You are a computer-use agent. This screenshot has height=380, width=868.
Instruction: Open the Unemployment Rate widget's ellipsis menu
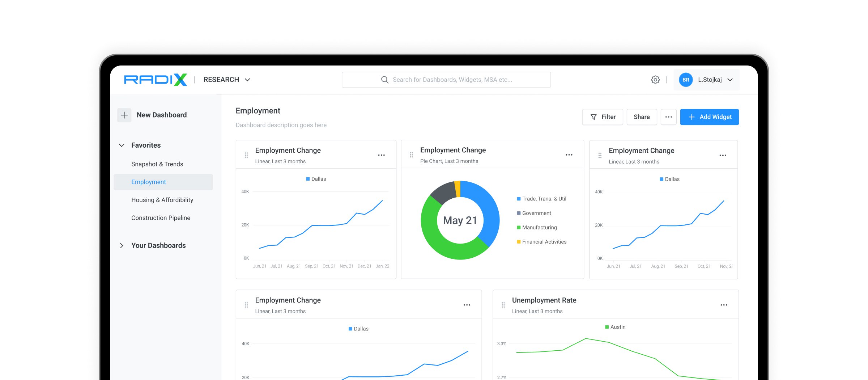pos(724,305)
